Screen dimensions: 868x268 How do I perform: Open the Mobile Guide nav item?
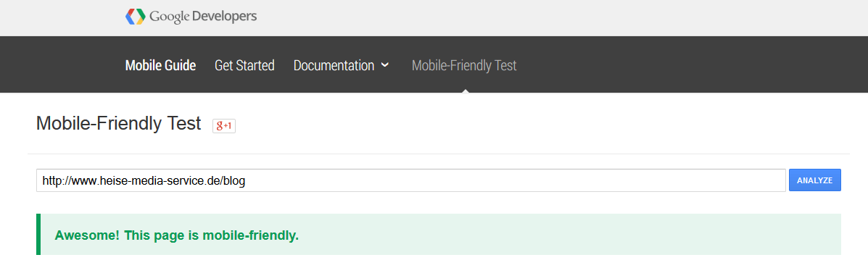[x=160, y=66]
